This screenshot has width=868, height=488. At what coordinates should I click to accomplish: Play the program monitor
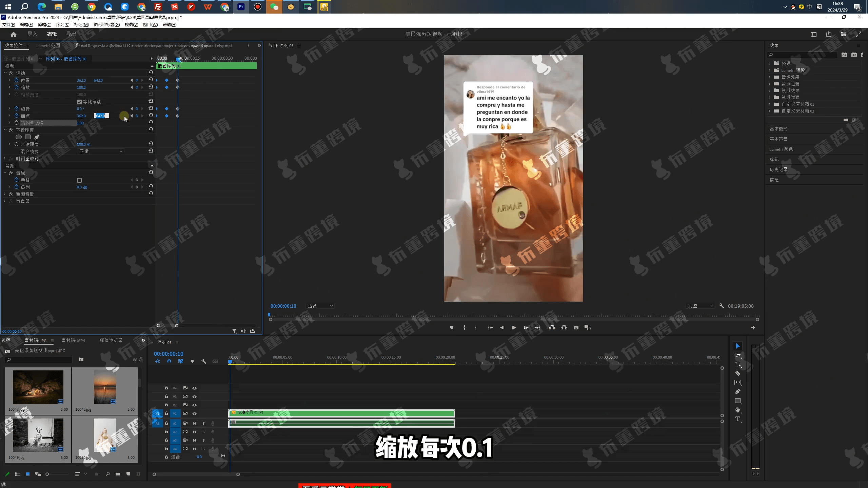[514, 328]
